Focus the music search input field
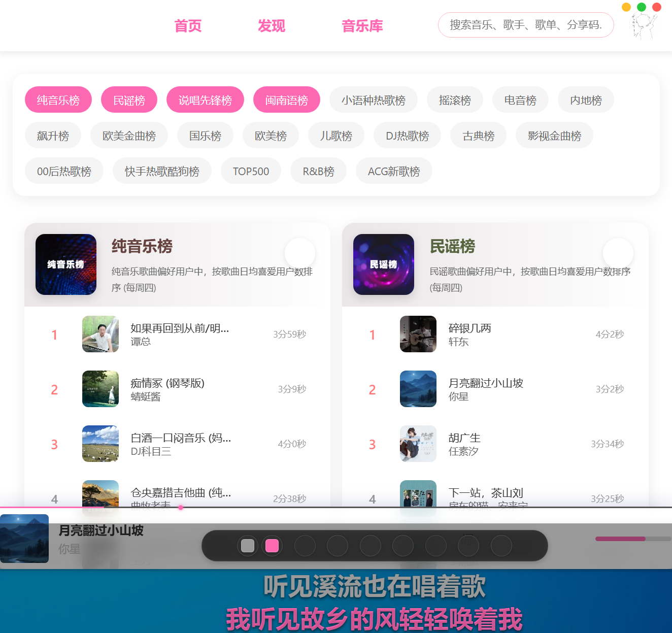 point(525,25)
